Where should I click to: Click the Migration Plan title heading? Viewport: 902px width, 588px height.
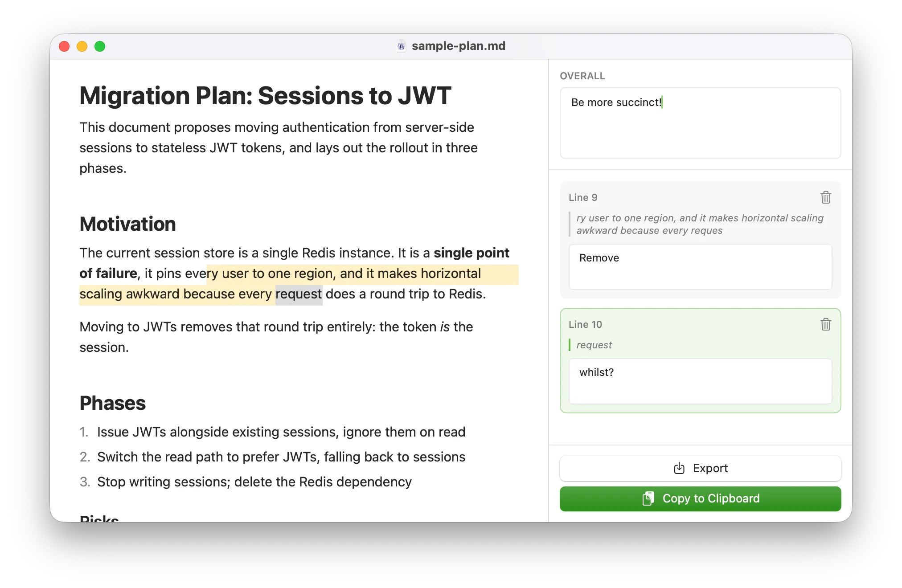coord(265,96)
